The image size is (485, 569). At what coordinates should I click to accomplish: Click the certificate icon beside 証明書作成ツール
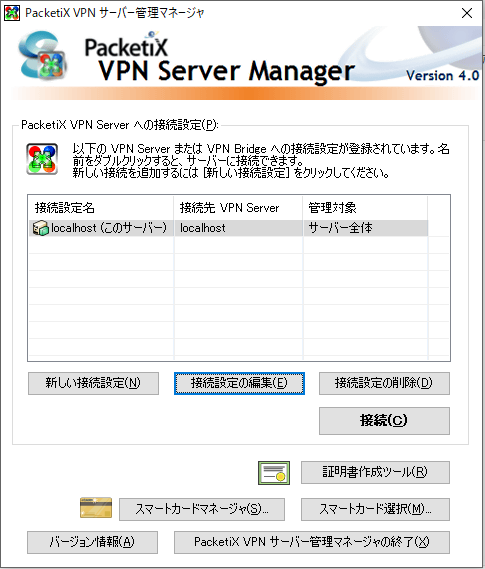274,473
